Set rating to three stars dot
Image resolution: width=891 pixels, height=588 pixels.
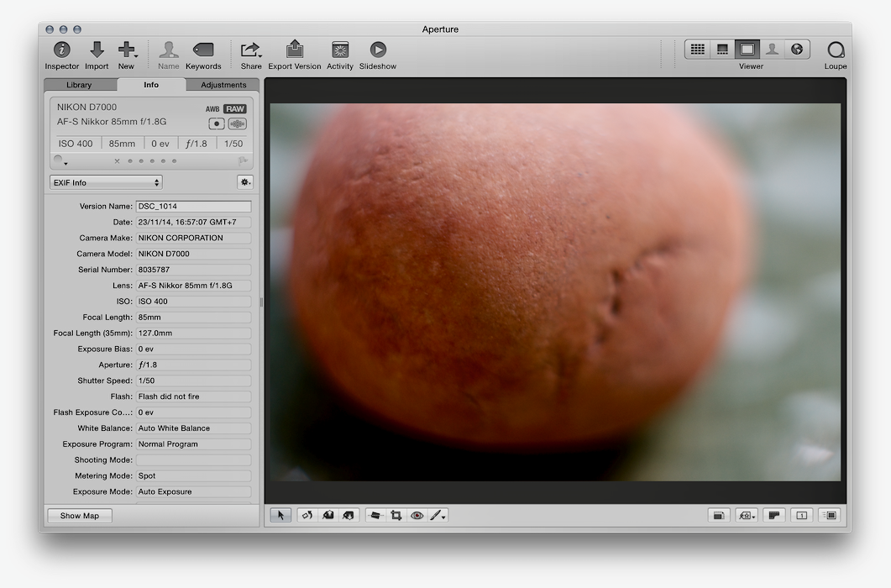point(152,161)
